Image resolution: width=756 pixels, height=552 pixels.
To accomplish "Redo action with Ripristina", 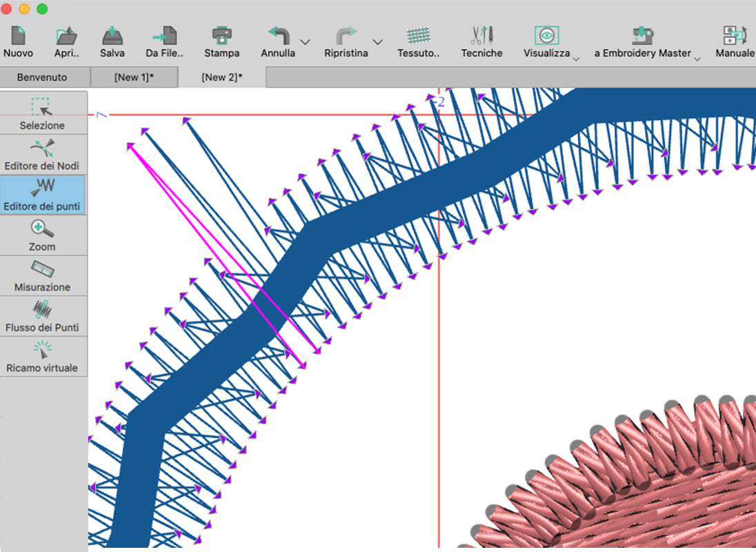I will point(346,36).
